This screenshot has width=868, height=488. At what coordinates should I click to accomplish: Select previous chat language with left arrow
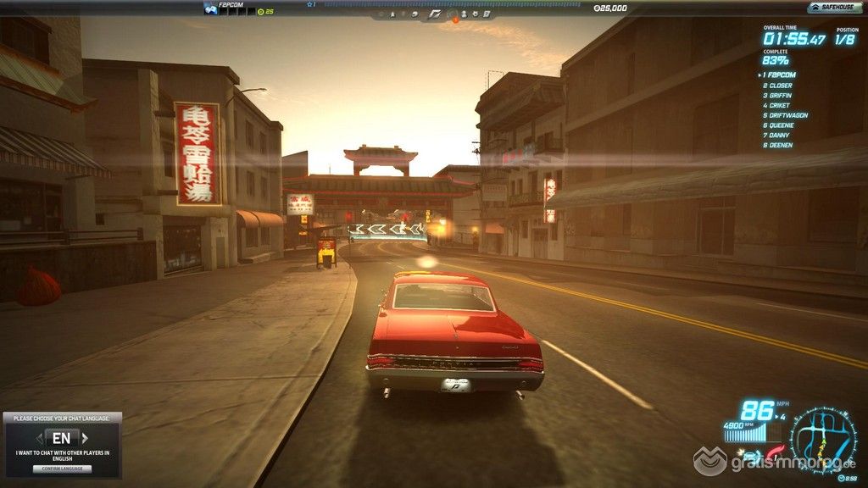coord(38,438)
